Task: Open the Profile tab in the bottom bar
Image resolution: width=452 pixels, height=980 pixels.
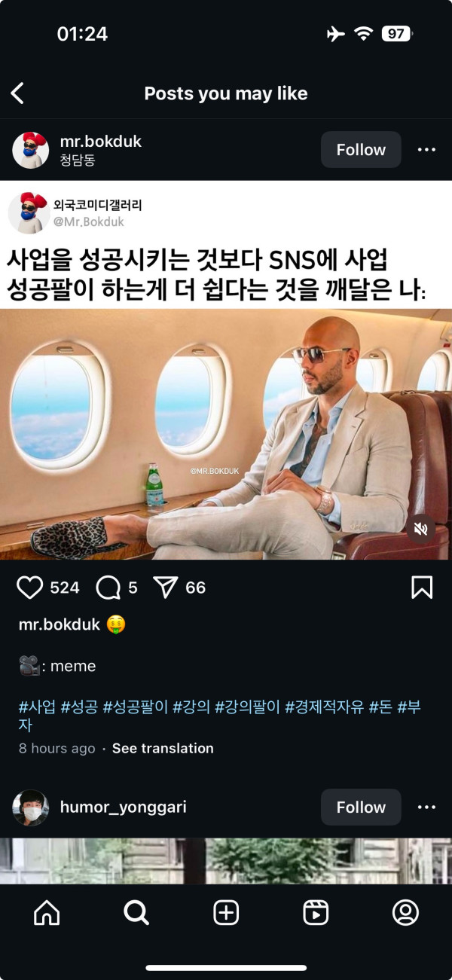Action: (x=405, y=913)
